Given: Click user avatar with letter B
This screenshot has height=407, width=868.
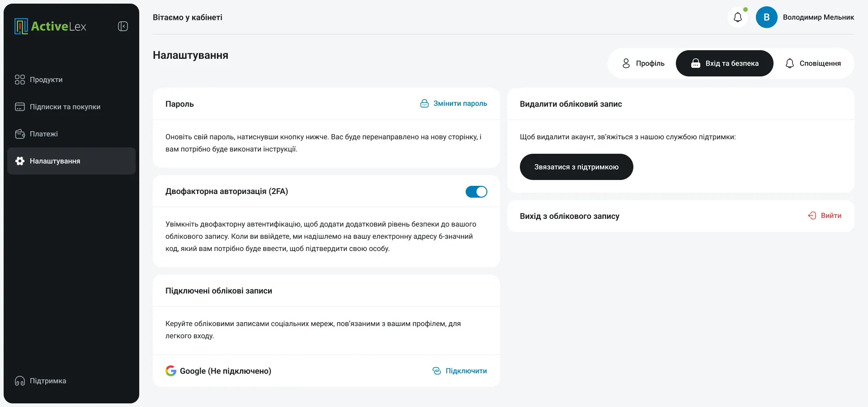Looking at the screenshot, I should tap(767, 17).
